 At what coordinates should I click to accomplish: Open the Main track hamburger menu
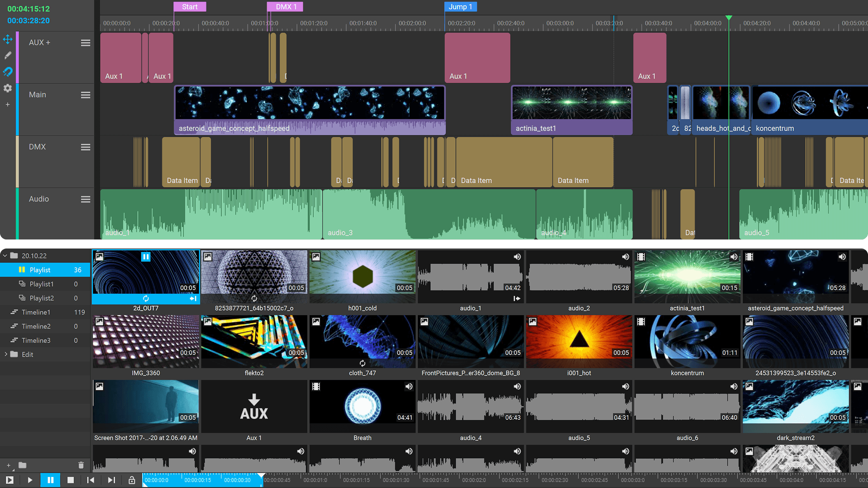coord(85,95)
